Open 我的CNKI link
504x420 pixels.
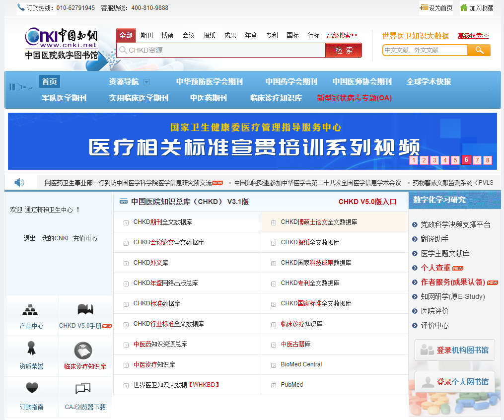[x=55, y=238]
